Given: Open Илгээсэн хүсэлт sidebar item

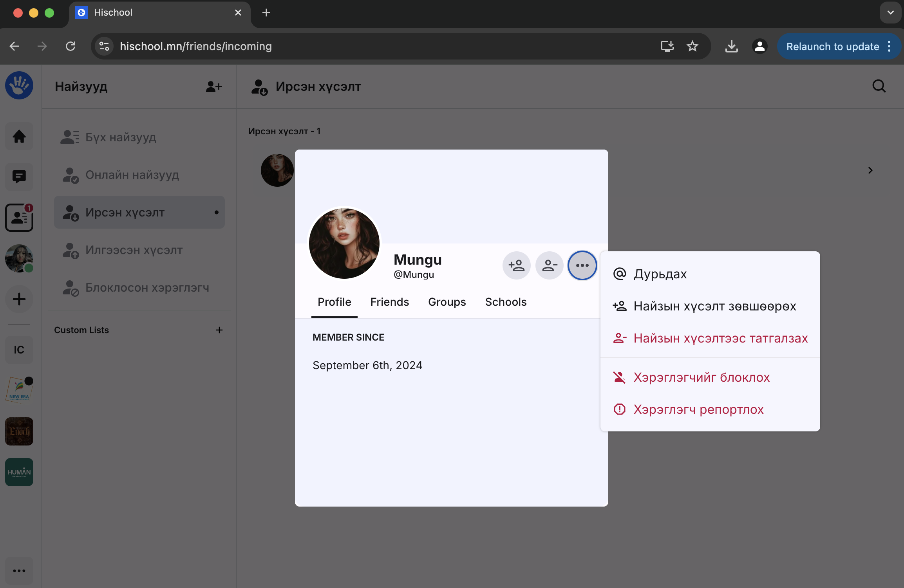Looking at the screenshot, I should point(134,250).
